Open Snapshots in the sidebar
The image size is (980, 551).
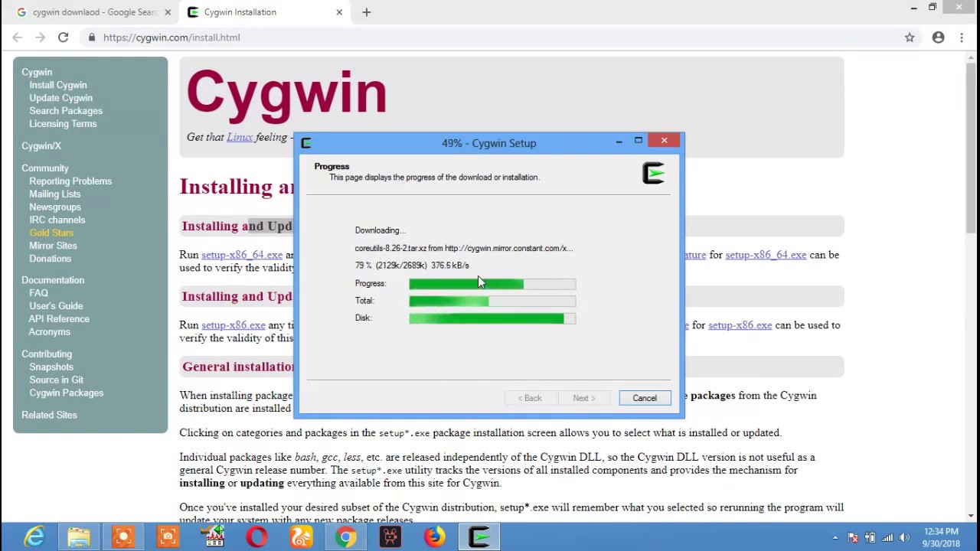point(51,367)
